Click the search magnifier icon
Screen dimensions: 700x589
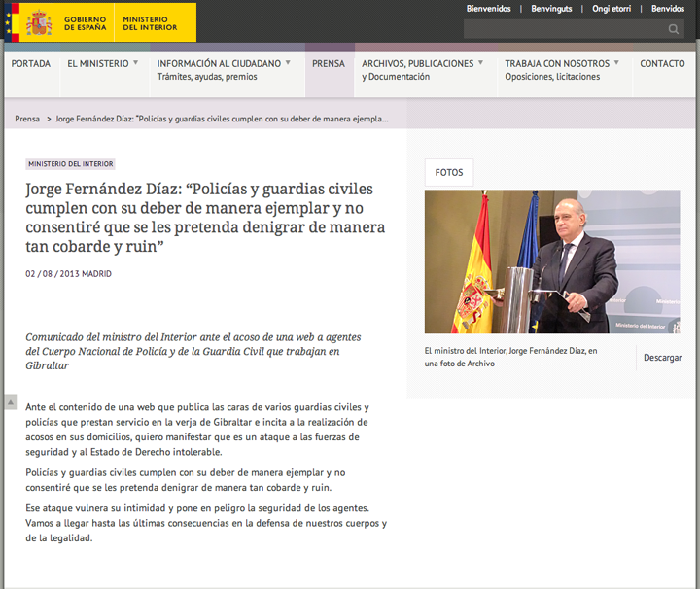click(x=673, y=29)
